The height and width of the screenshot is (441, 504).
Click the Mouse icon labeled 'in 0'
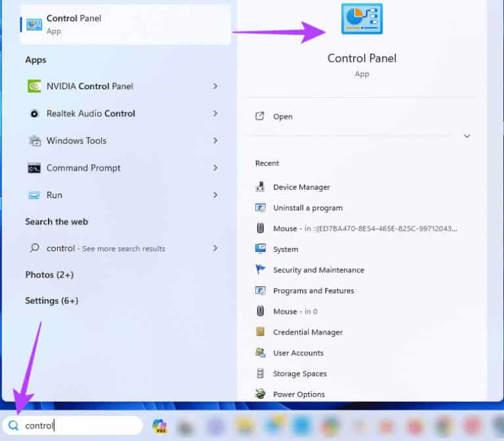coord(261,311)
